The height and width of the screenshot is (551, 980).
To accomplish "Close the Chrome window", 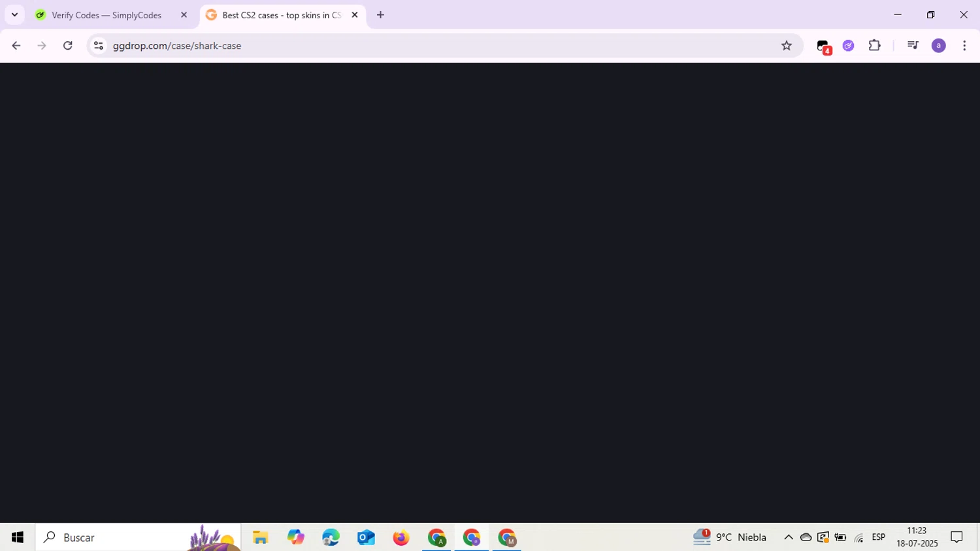I will [964, 14].
